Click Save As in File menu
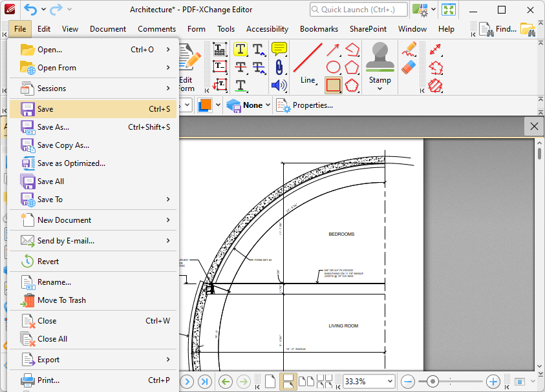Viewport: 545px width, 392px height. (53, 127)
